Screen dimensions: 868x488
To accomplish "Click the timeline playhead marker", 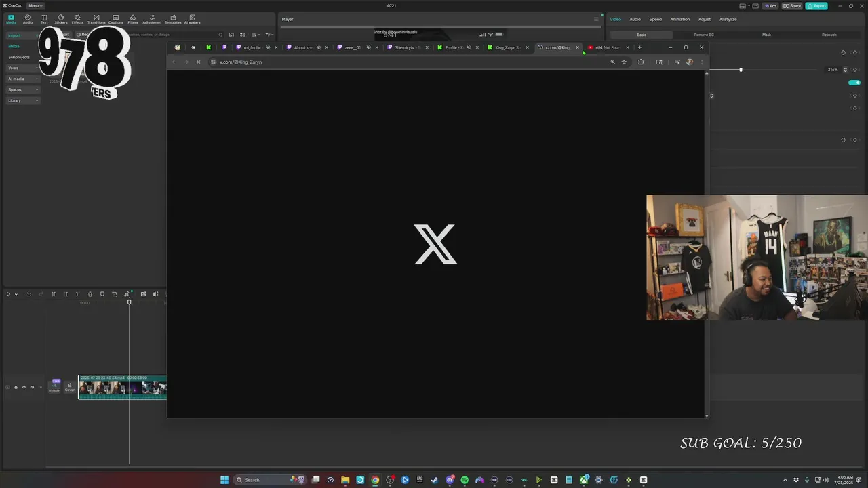I will click(x=129, y=302).
